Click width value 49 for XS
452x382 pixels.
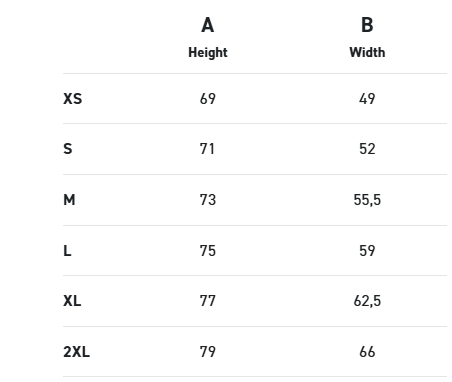(x=367, y=99)
